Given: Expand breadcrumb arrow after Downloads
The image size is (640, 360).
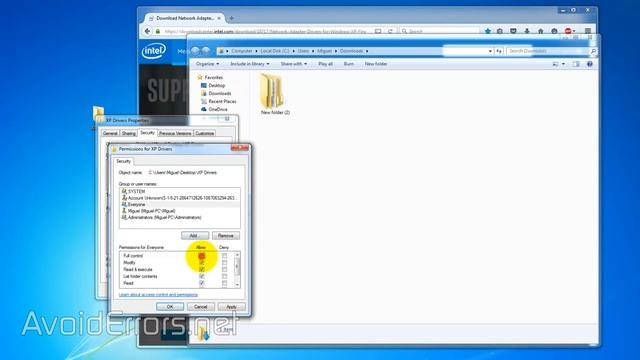Looking at the screenshot, I should (x=367, y=51).
